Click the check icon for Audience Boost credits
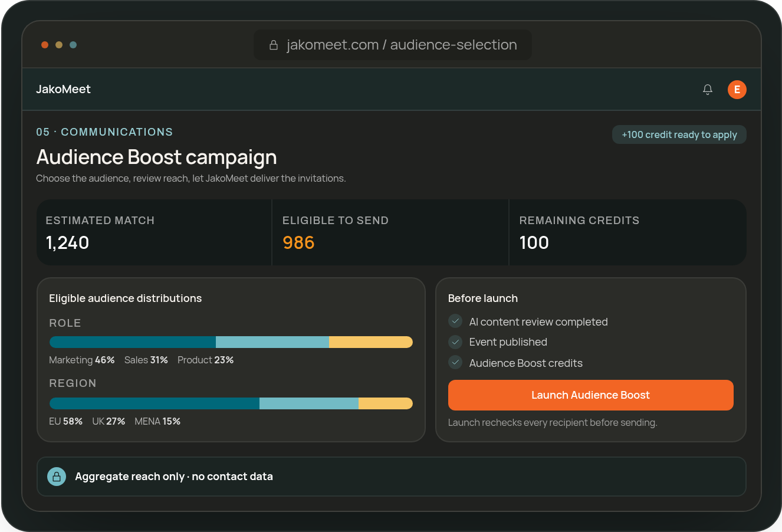The width and height of the screenshot is (782, 532). point(455,362)
